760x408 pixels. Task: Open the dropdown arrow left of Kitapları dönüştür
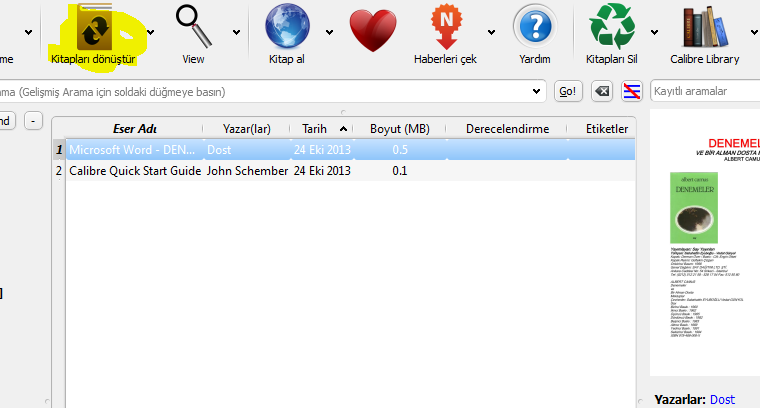click(x=29, y=32)
